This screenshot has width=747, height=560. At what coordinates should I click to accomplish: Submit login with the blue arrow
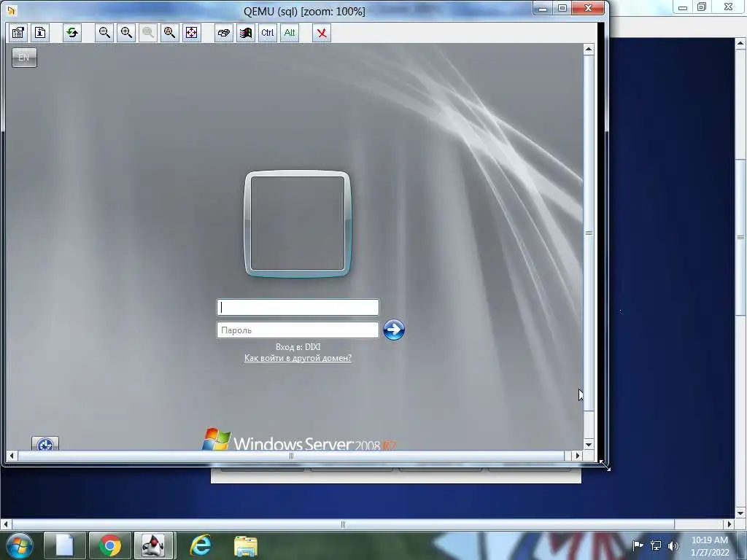coord(394,330)
